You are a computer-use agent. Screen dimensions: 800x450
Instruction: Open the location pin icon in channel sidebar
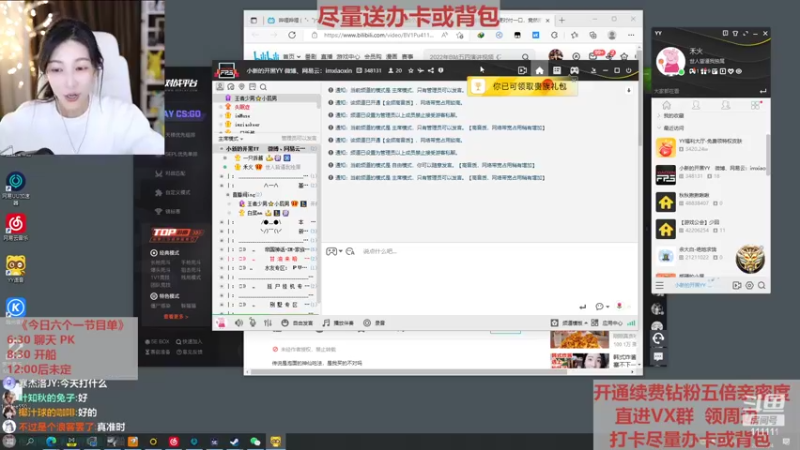pyautogui.click(x=241, y=87)
